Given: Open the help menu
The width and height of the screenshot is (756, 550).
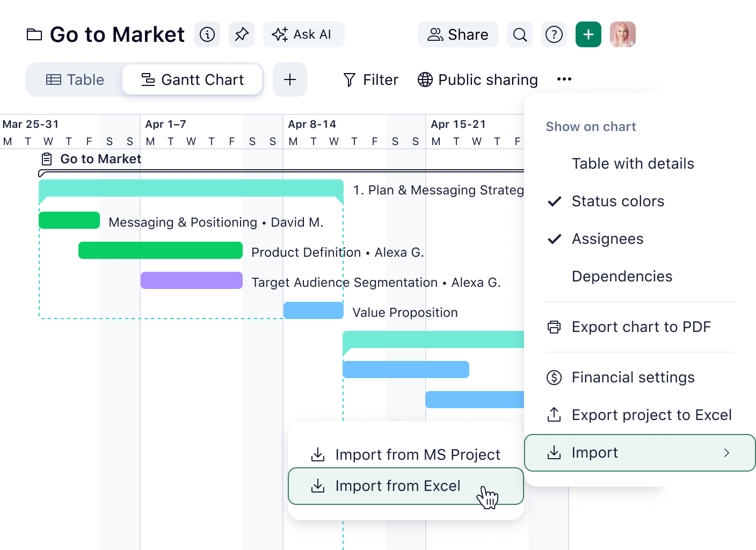Looking at the screenshot, I should pos(554,34).
